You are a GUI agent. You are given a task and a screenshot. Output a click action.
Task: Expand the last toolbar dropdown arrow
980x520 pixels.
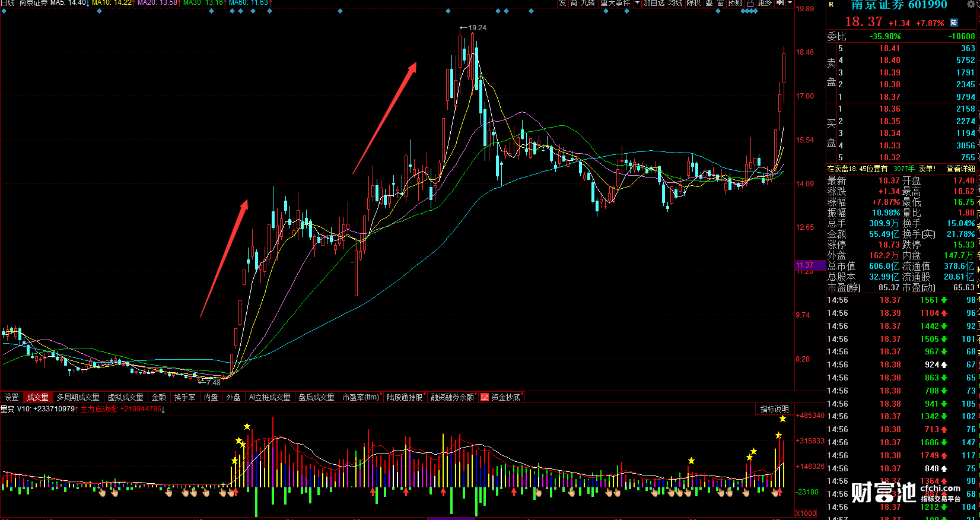[x=790, y=3]
